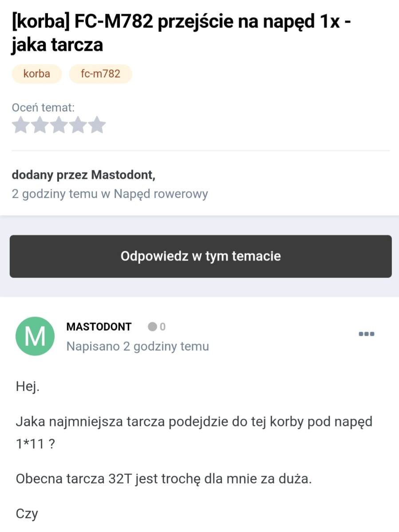399x532 pixels.
Task: Rate the topic five stars
Action: click(x=97, y=125)
